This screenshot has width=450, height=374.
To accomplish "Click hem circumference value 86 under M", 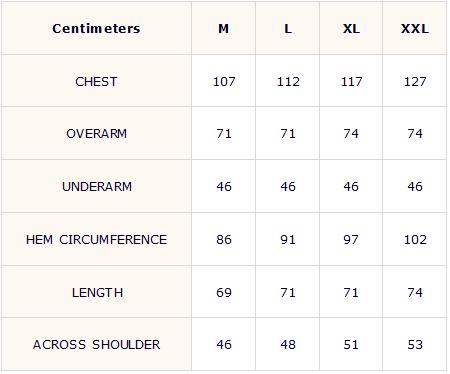I will [224, 240].
